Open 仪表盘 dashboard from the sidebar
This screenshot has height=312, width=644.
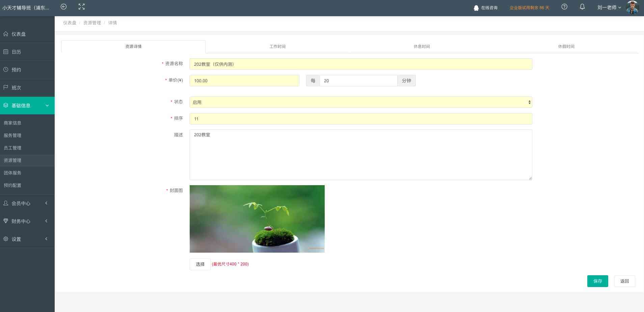[19, 34]
